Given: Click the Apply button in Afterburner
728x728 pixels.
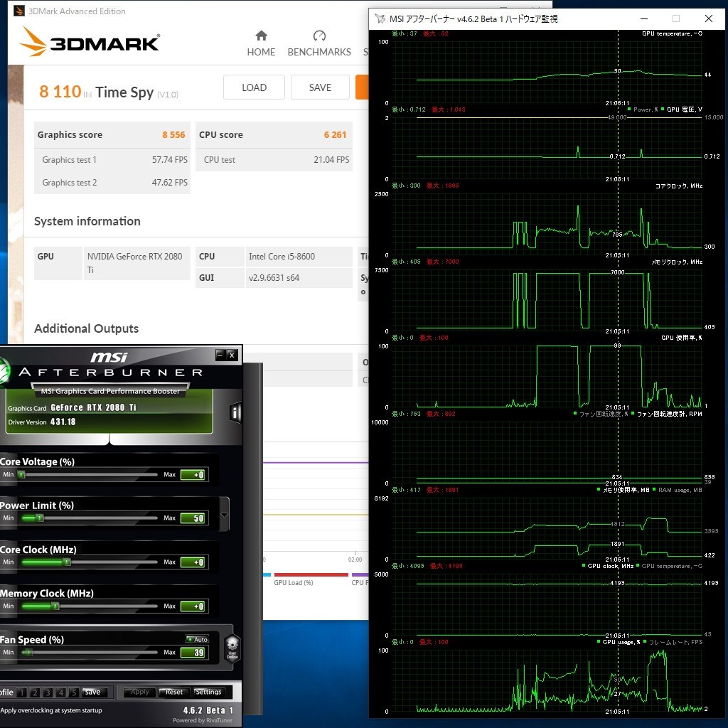Looking at the screenshot, I should pos(140,692).
